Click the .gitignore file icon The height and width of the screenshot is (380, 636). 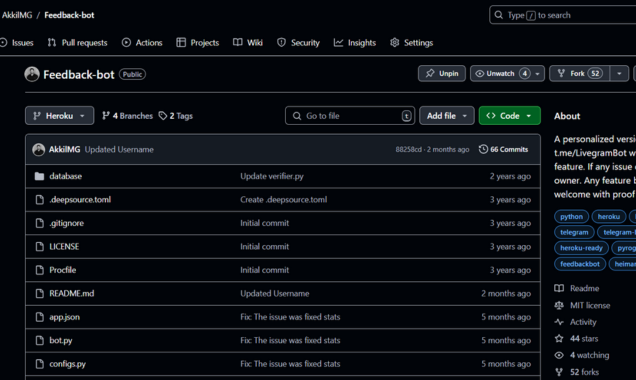coord(39,223)
